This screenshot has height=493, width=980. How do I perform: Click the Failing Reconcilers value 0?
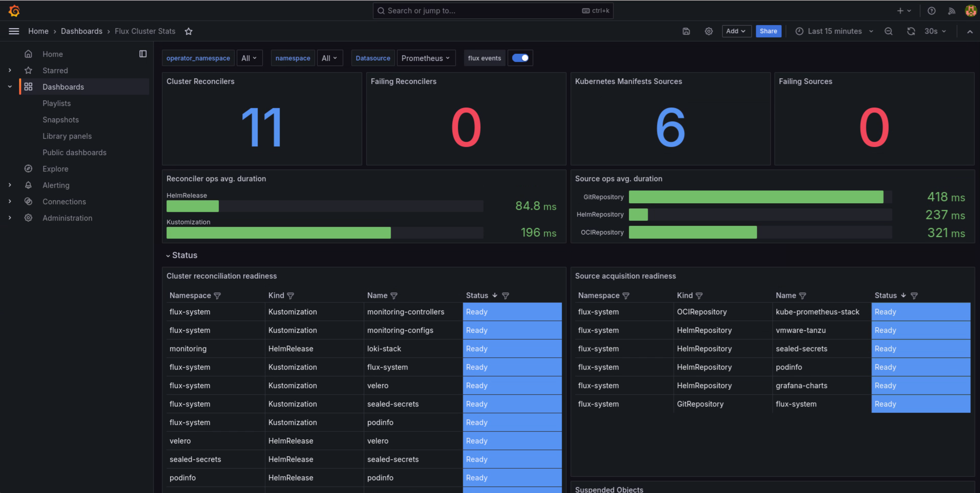[x=466, y=127]
